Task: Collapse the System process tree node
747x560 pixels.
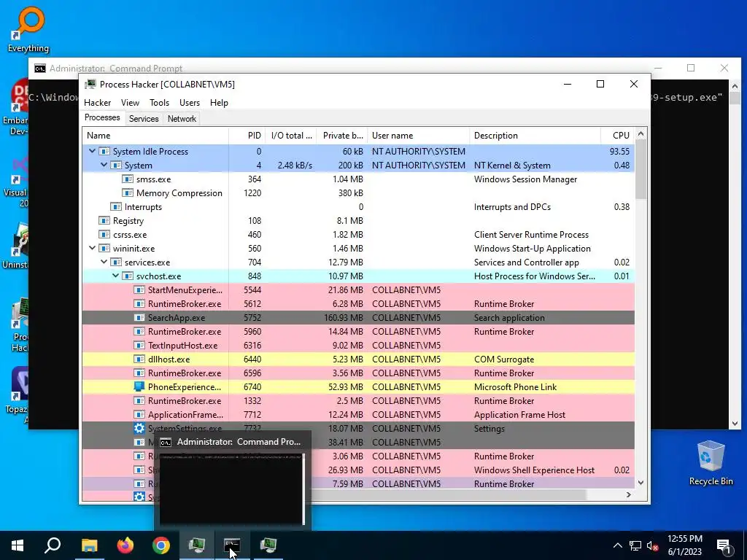Action: click(x=104, y=165)
